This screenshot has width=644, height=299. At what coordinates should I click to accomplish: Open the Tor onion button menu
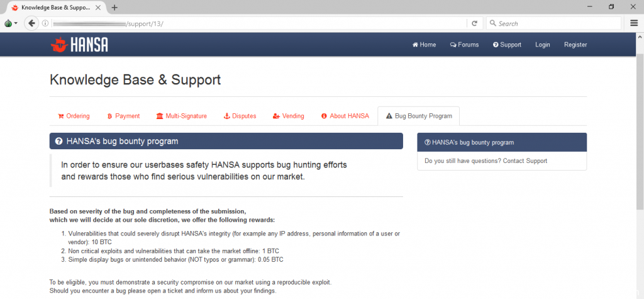coord(11,23)
